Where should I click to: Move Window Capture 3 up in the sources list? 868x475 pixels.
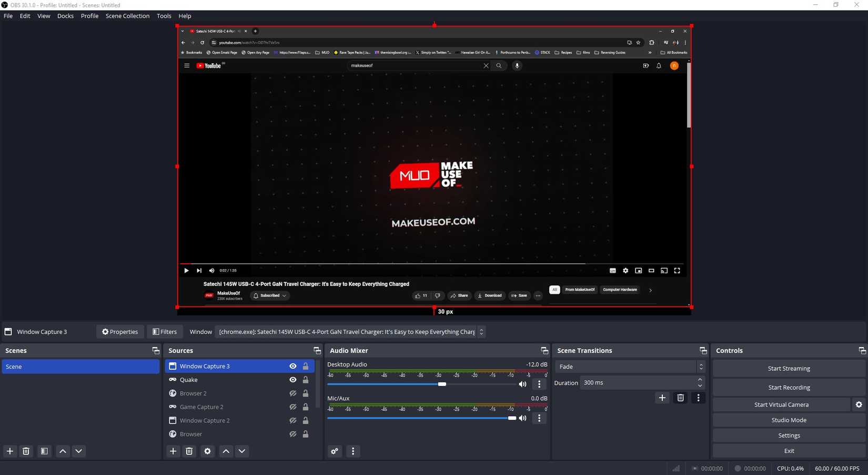226,451
